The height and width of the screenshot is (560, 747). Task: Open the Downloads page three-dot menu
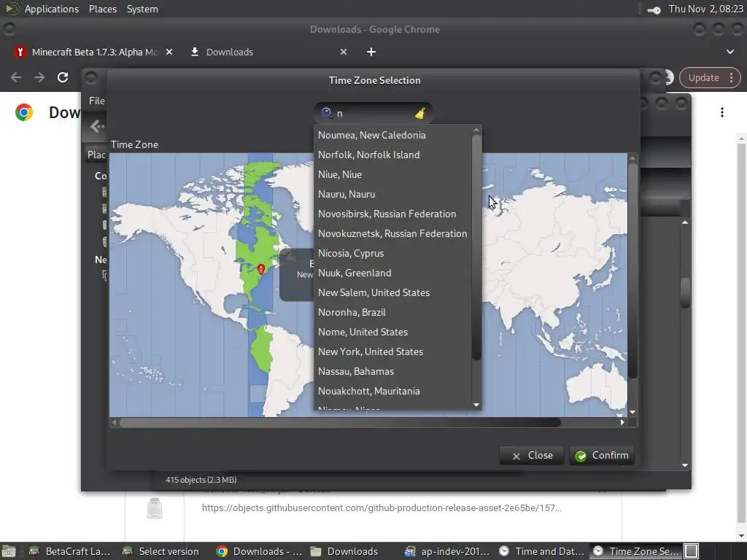pyautogui.click(x=722, y=112)
